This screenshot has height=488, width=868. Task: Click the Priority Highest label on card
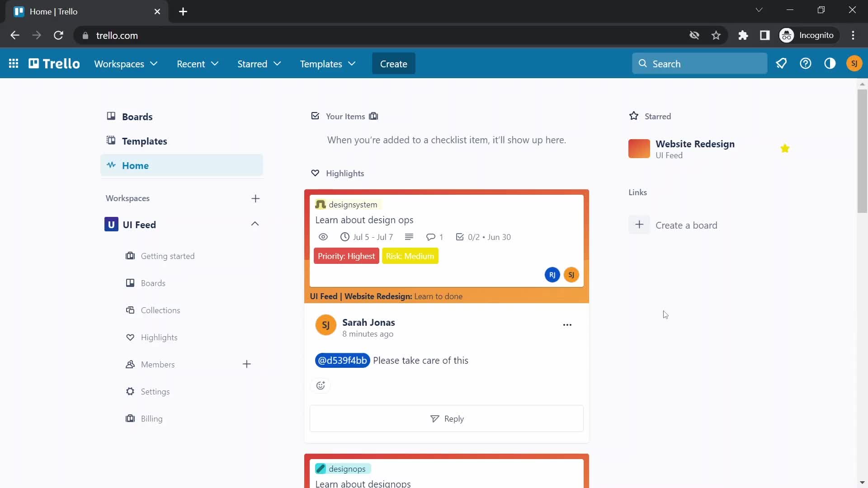point(346,256)
